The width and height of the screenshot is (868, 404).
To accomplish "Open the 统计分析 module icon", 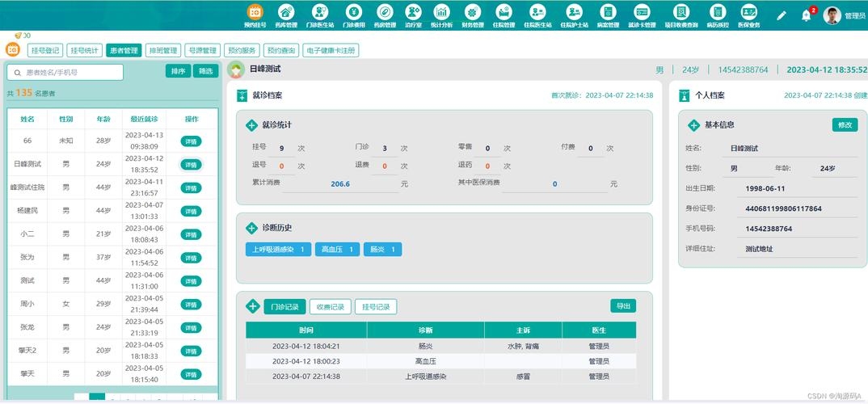I will 442,12.
